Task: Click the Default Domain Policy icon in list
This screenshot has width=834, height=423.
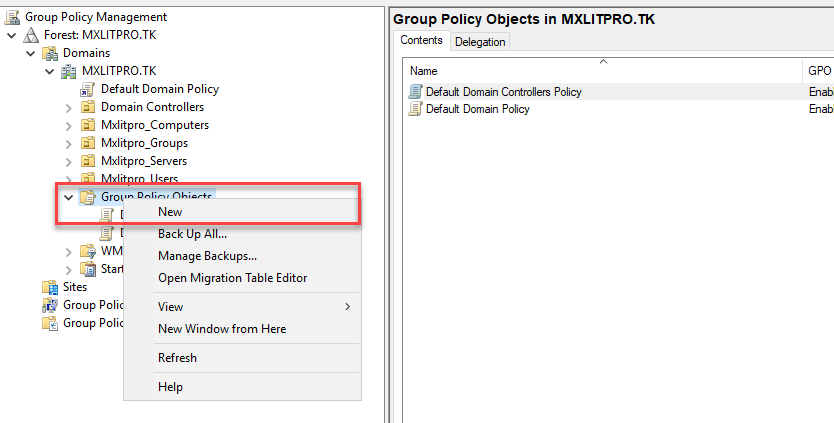Action: tap(416, 109)
